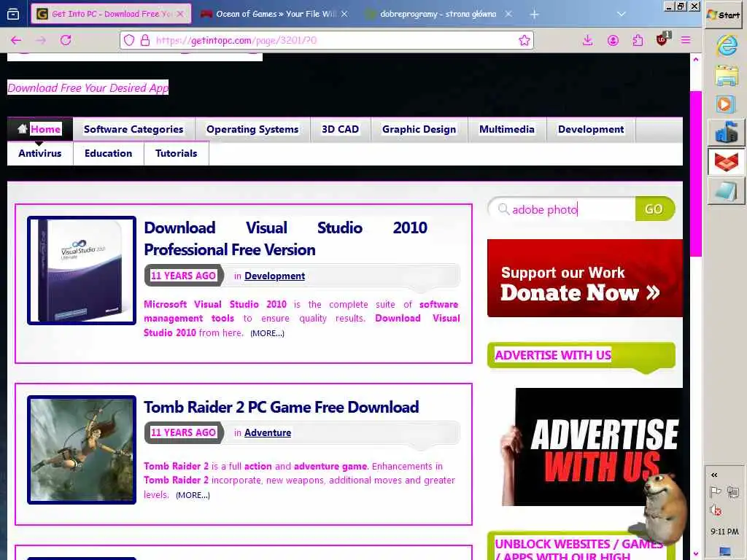Image resolution: width=747 pixels, height=560 pixels.
Task: Open the tracking protection shield icon
Action: coord(129,41)
